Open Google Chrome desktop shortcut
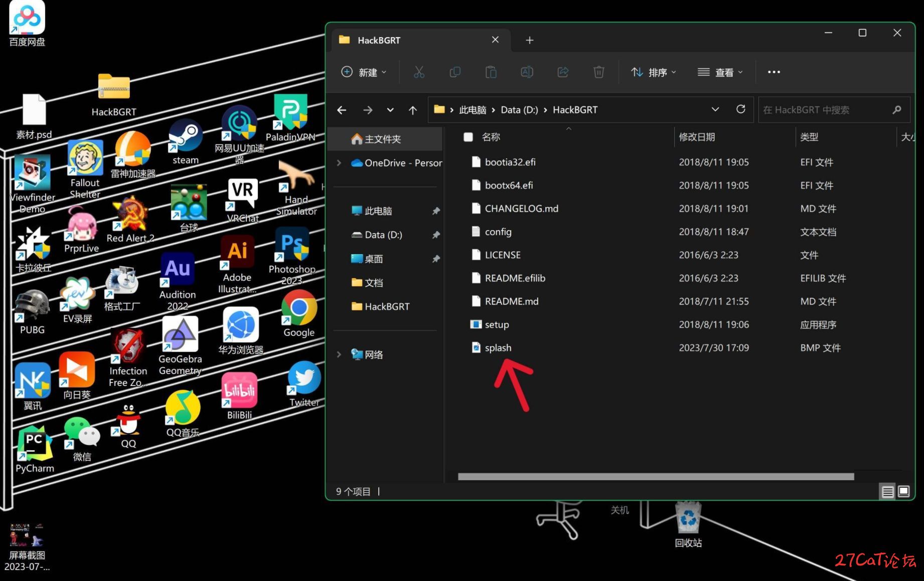The image size is (924, 581). click(299, 313)
